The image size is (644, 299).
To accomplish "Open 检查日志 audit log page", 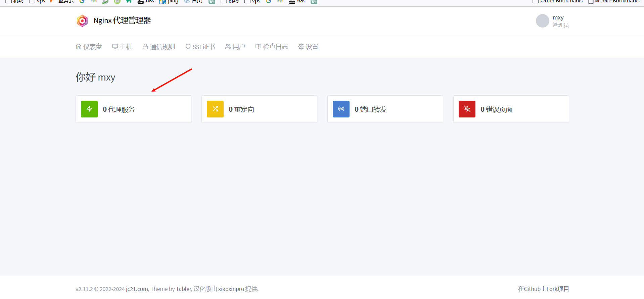I will click(272, 47).
